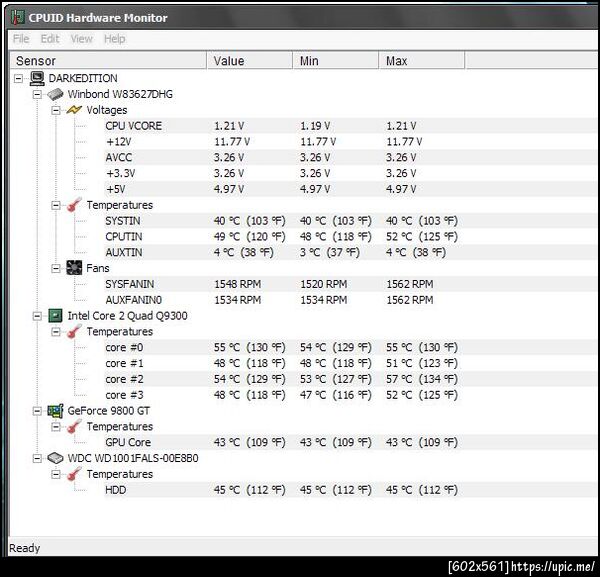Collapse the Intel Core 2 Quad Q9300 node
Screen dimensions: 600x577
pyautogui.click(x=37, y=316)
